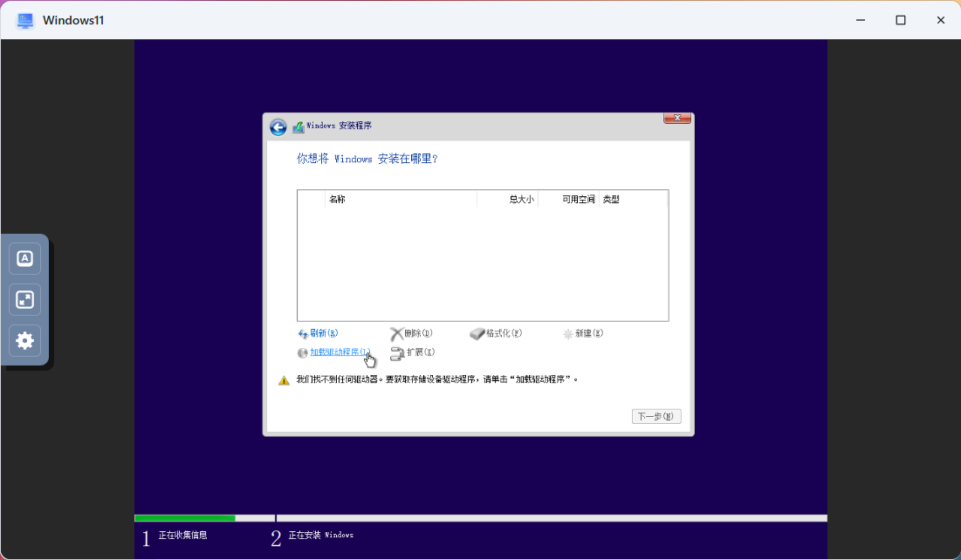
Task: Click the 你想将 Windows 安装在哪里 heading
Action: tap(367, 159)
